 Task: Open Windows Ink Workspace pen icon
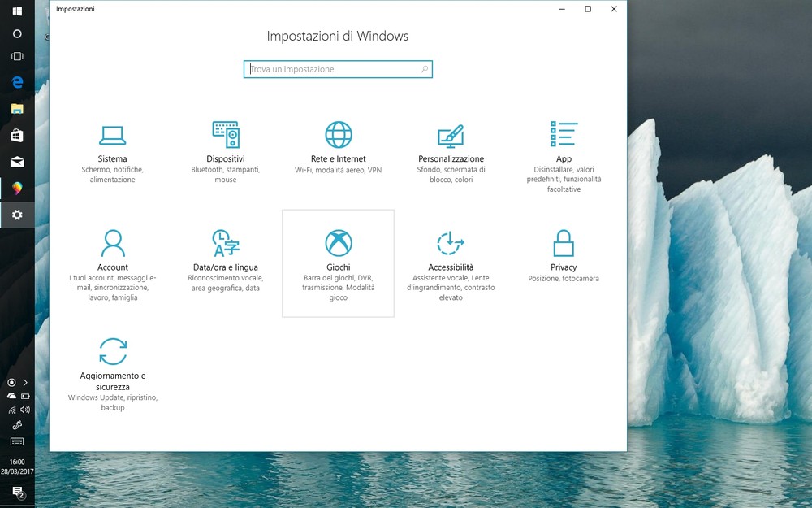point(17,425)
